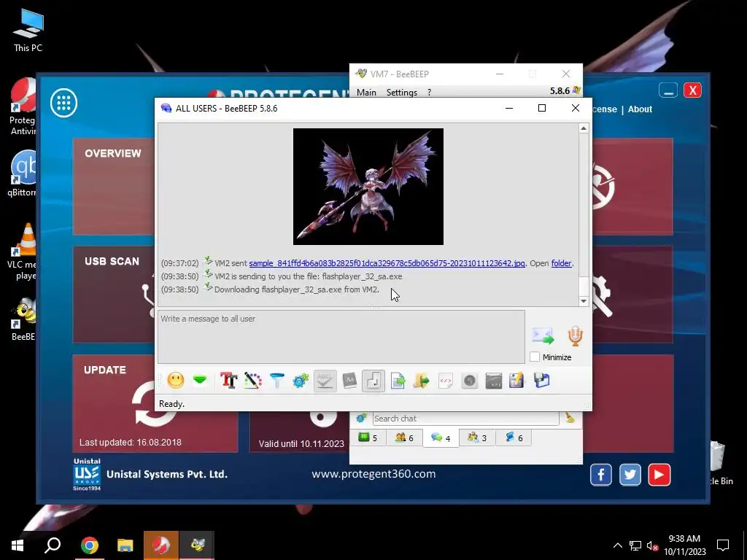
Task: Open the Windows Start menu
Action: coord(18,545)
